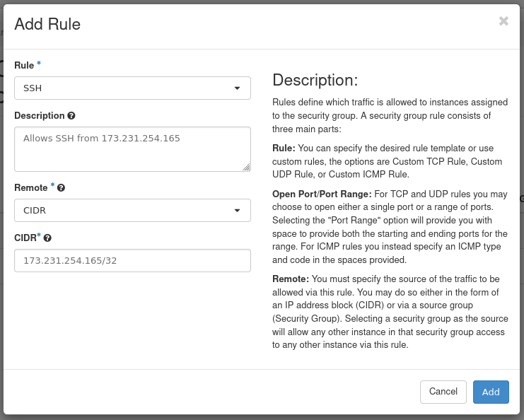Click the Description field label on the left
Viewport: 524px width, 420px height.
(x=39, y=116)
